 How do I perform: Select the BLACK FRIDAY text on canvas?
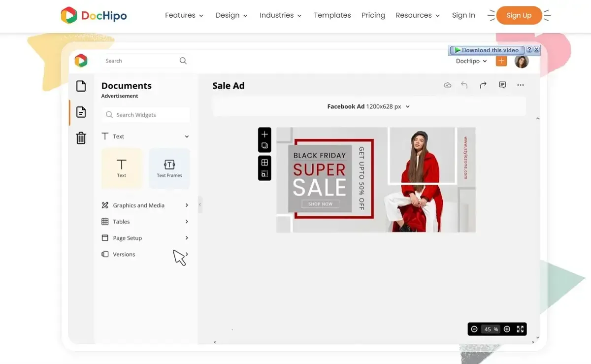[x=320, y=155]
